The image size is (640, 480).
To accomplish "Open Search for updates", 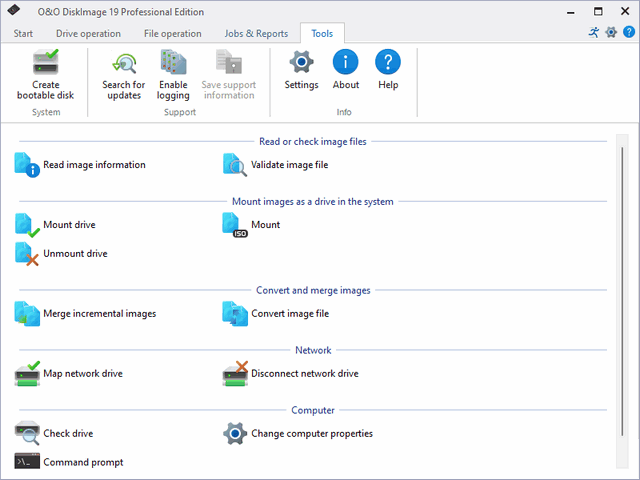I will click(124, 64).
